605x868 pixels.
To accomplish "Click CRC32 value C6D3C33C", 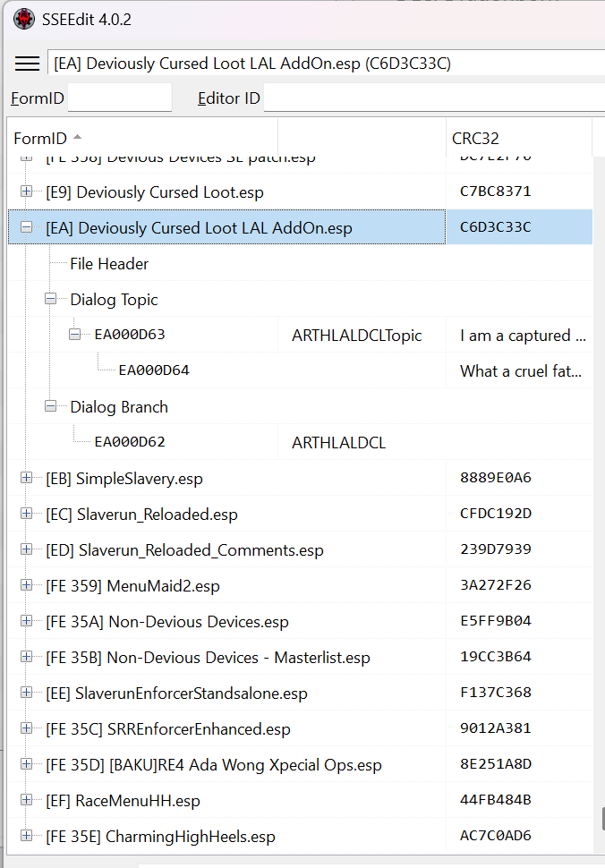I will pos(496,227).
